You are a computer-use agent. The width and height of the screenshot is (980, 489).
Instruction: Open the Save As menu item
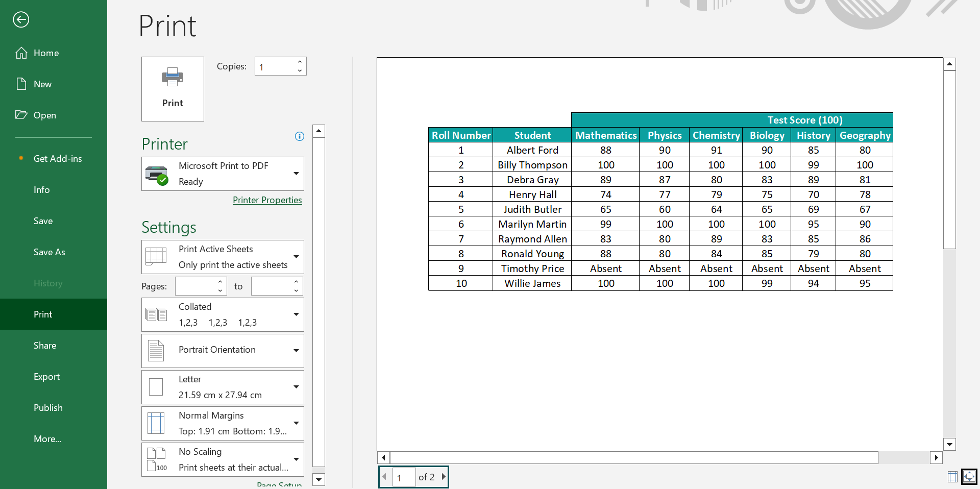49,252
